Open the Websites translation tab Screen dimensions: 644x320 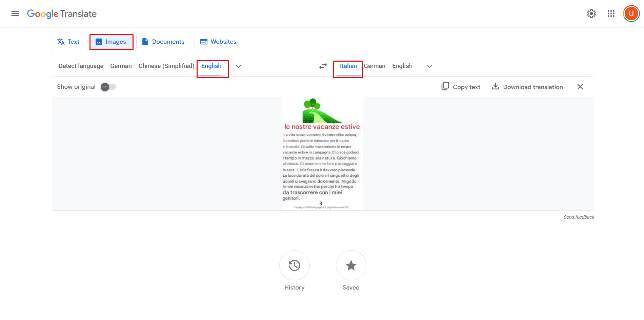point(219,41)
